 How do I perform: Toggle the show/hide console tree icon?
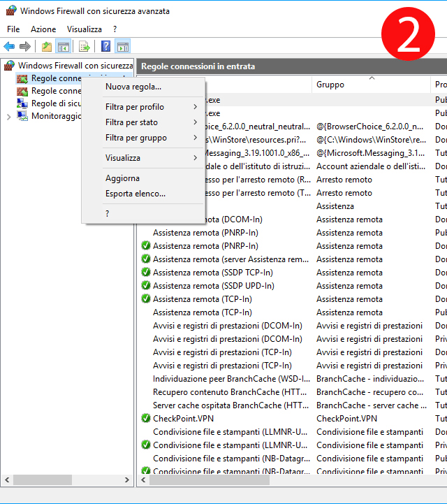[64, 47]
